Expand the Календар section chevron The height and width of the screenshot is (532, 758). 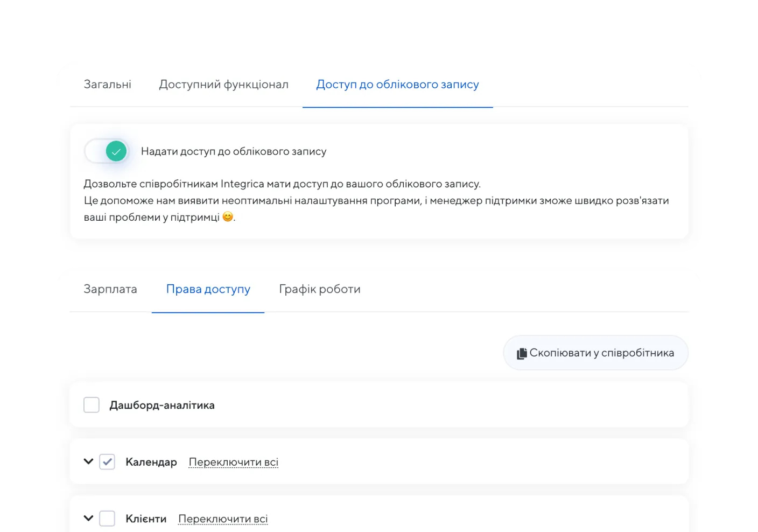pos(88,461)
